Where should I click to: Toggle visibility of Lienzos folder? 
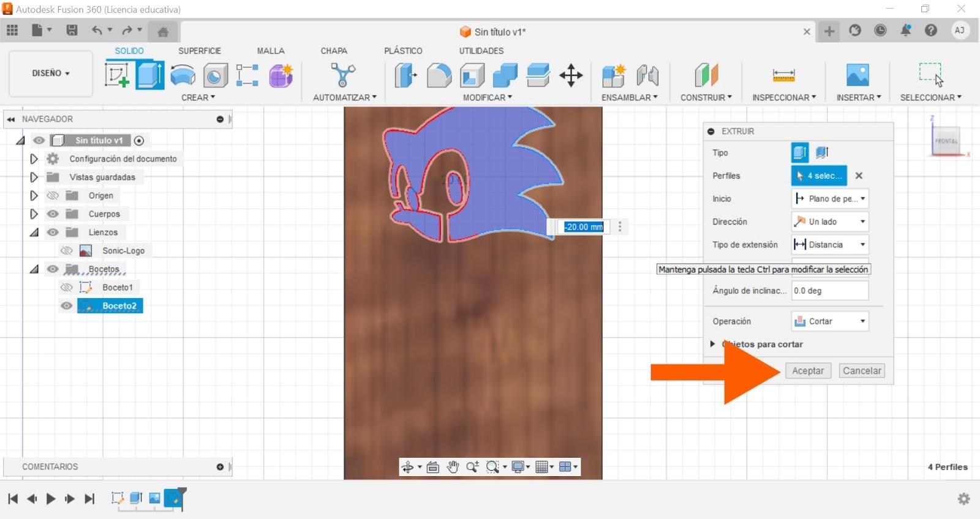click(x=53, y=233)
